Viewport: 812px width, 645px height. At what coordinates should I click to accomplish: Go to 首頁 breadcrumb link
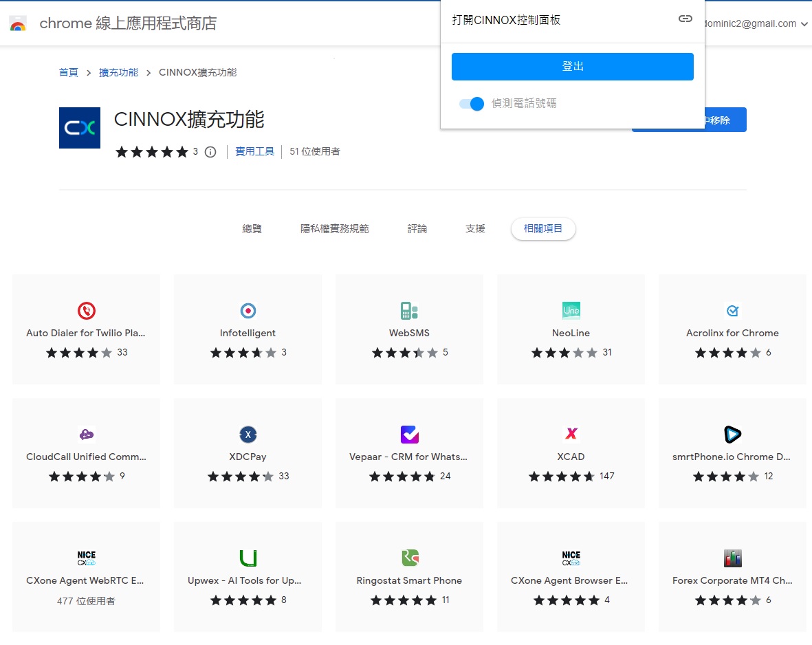[68, 72]
